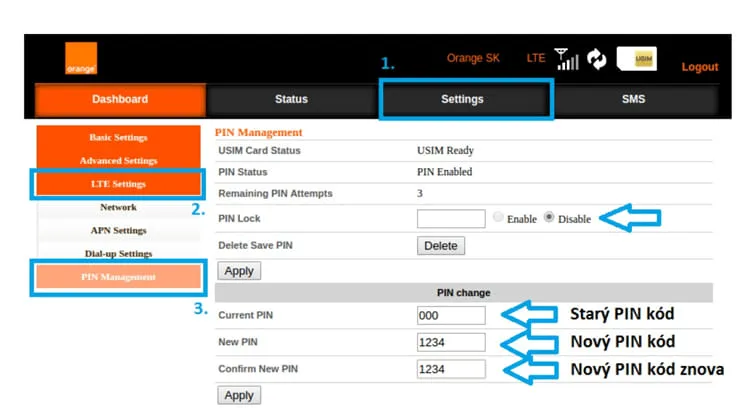The image size is (753, 408).
Task: Select the Disable PIN Lock radio button
Action: pos(549,217)
